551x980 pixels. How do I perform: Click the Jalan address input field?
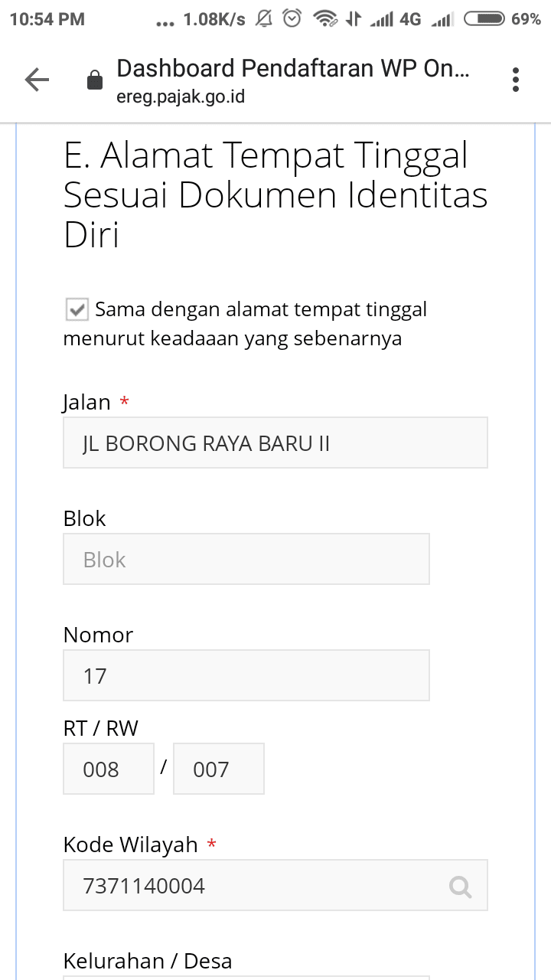[275, 443]
